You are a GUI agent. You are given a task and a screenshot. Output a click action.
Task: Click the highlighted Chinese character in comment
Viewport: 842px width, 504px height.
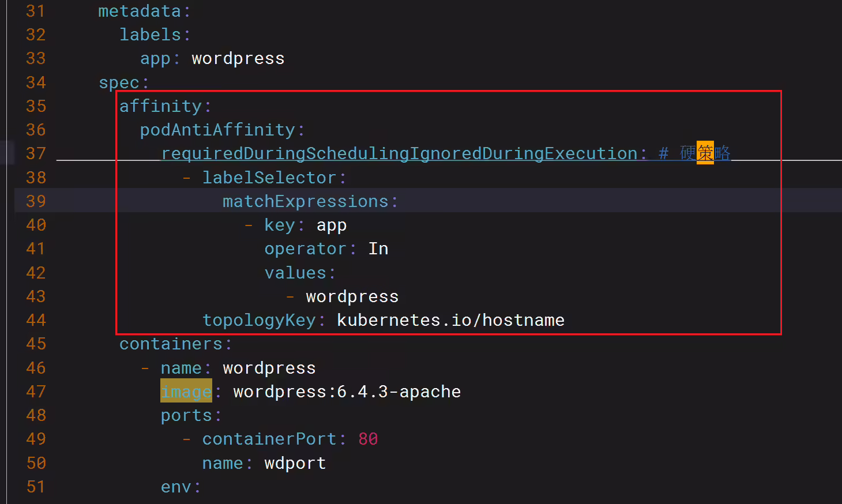tap(705, 153)
